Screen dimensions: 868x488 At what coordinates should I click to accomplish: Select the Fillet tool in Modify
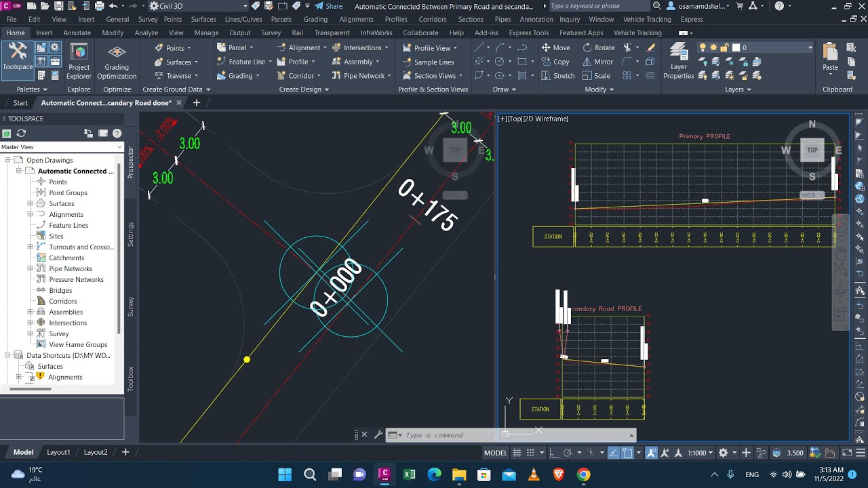[x=627, y=62]
